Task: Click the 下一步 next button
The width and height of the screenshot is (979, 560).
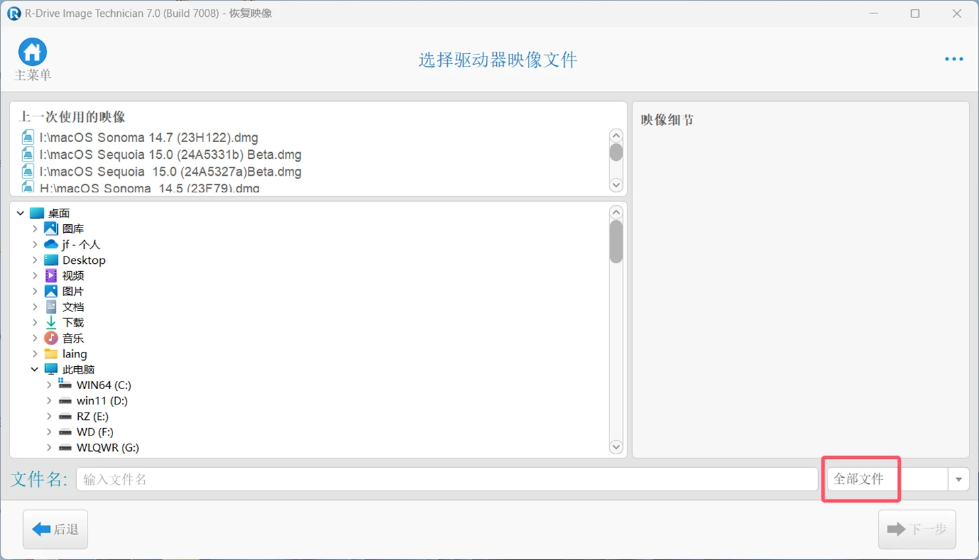Action: pos(917,530)
